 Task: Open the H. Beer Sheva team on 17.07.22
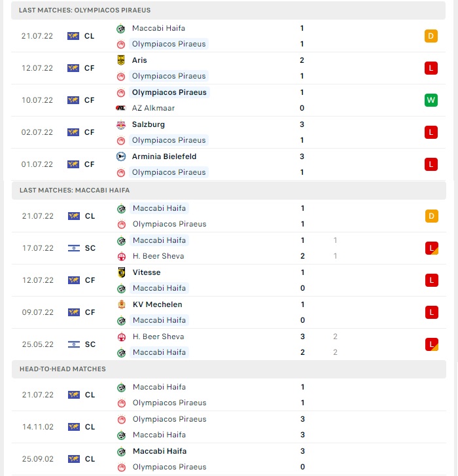coord(158,256)
